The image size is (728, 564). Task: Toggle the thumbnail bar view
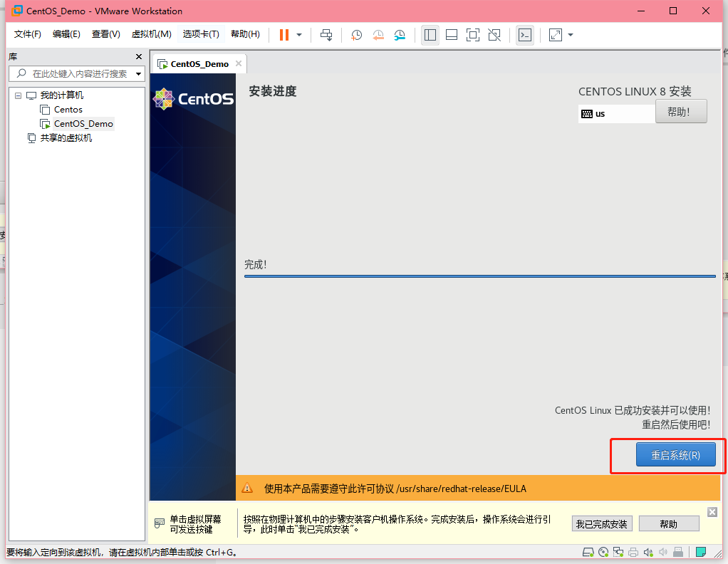pyautogui.click(x=452, y=35)
